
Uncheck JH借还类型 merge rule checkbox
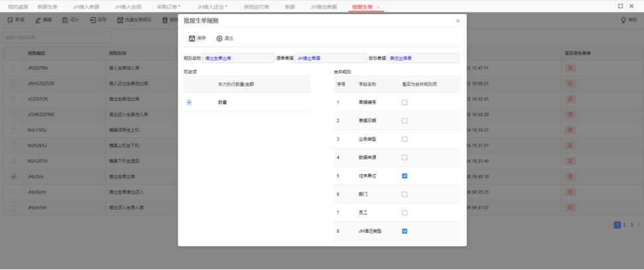click(404, 231)
